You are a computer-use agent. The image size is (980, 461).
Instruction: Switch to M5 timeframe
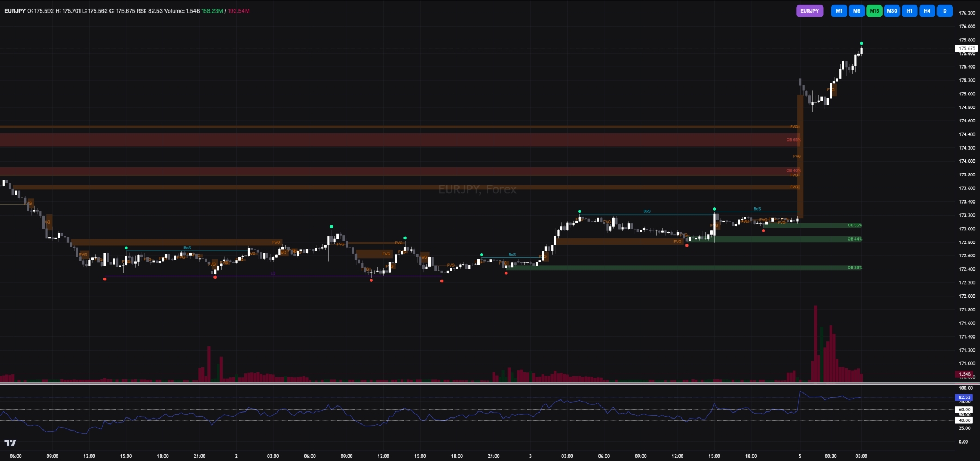[x=856, y=11]
